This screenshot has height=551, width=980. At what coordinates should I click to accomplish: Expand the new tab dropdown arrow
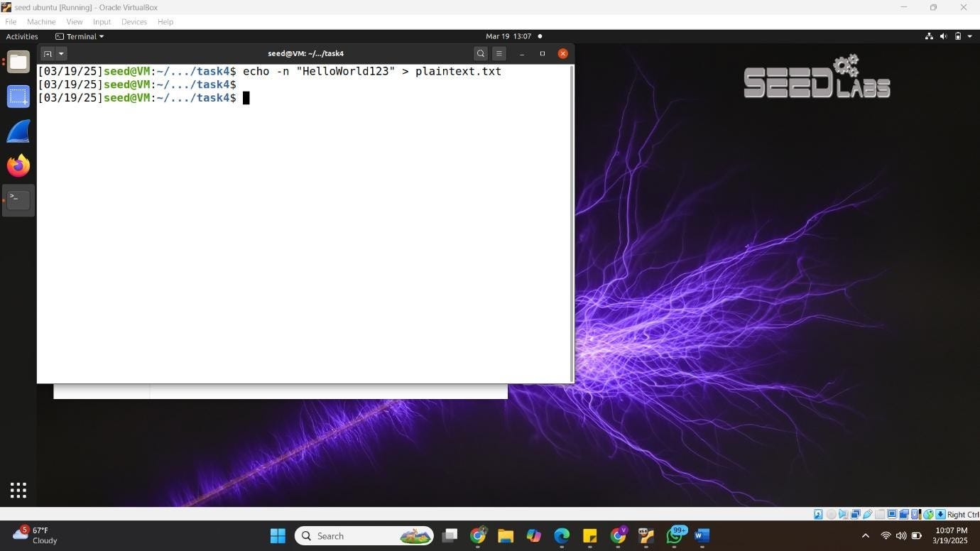[61, 53]
